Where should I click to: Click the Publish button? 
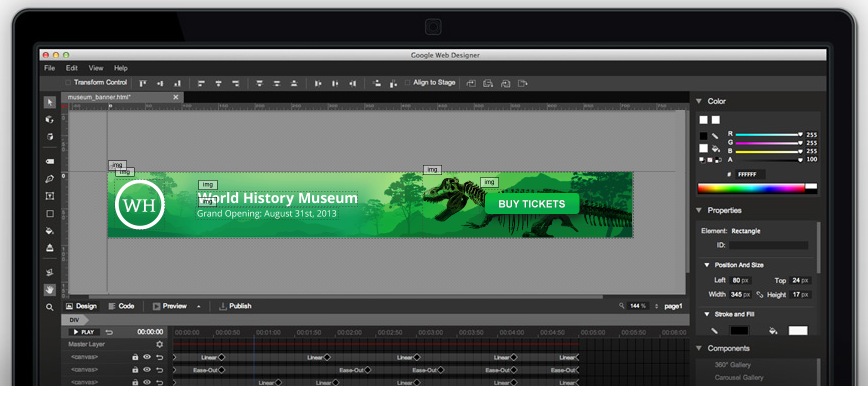pyautogui.click(x=235, y=306)
